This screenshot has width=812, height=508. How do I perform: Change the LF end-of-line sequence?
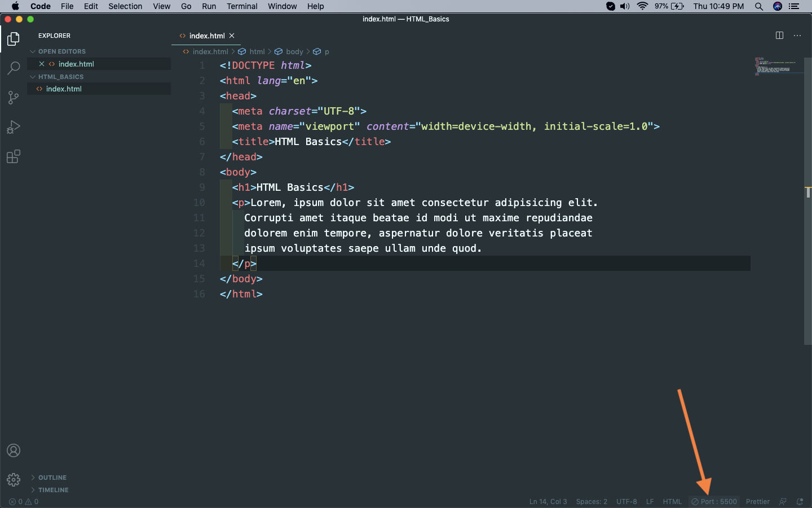pos(650,501)
